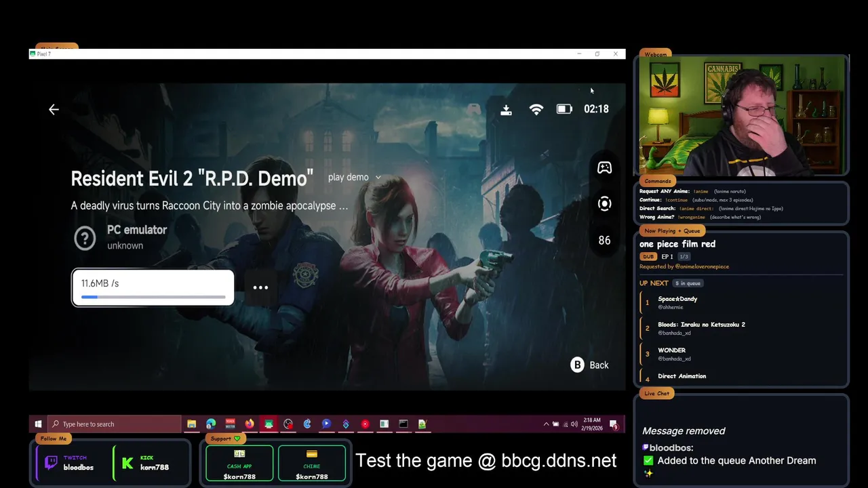This screenshot has height=488, width=868.
Task: Click 'Message removed' in live chat
Action: click(x=684, y=431)
